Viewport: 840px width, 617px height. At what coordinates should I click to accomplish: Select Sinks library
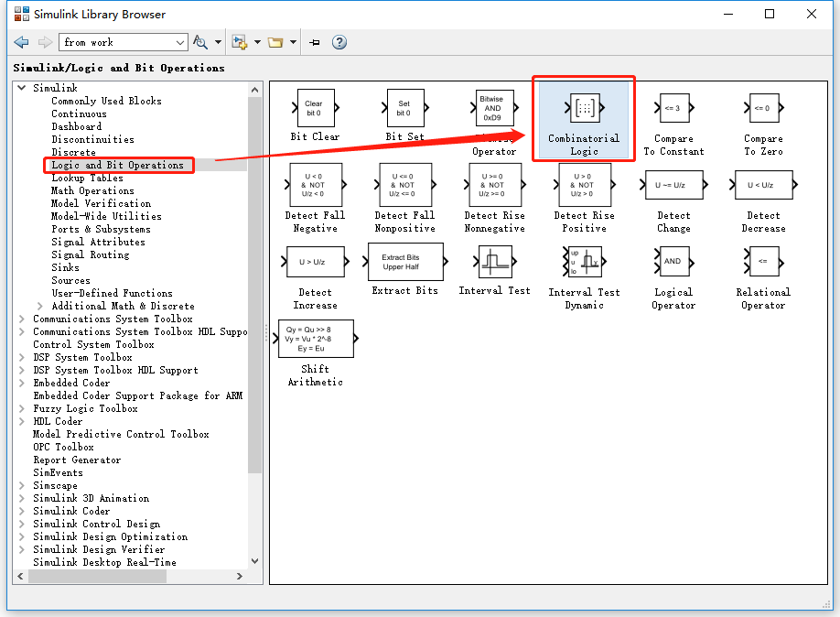click(65, 267)
